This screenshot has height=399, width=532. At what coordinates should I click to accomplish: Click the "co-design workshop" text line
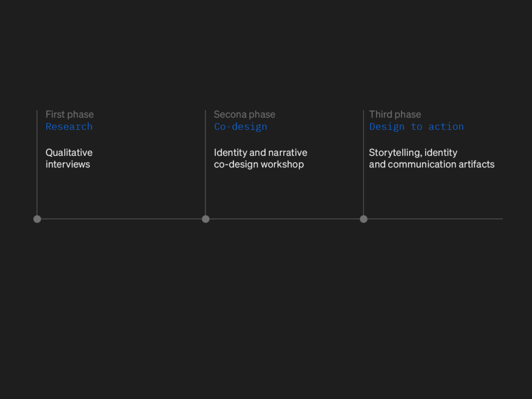(x=259, y=165)
